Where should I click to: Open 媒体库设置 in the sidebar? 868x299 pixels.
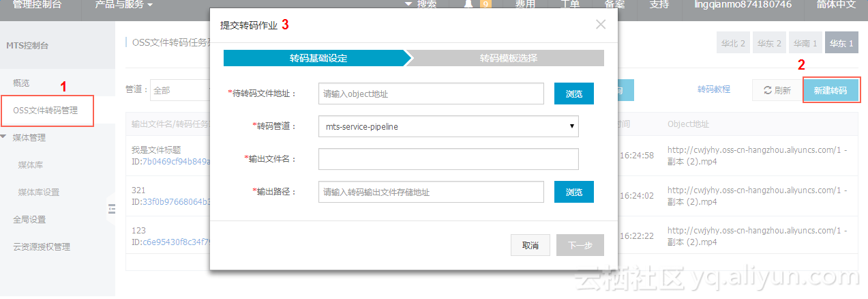tap(39, 193)
